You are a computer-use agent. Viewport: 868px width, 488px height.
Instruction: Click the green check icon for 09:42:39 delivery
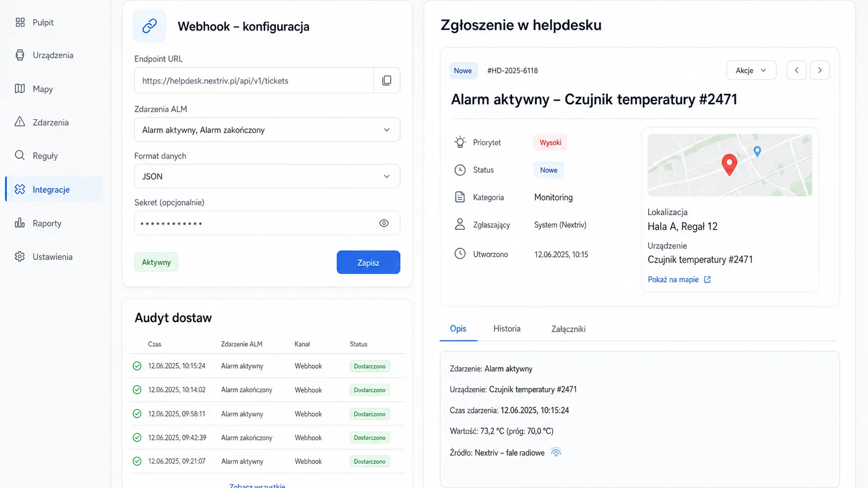coord(137,437)
